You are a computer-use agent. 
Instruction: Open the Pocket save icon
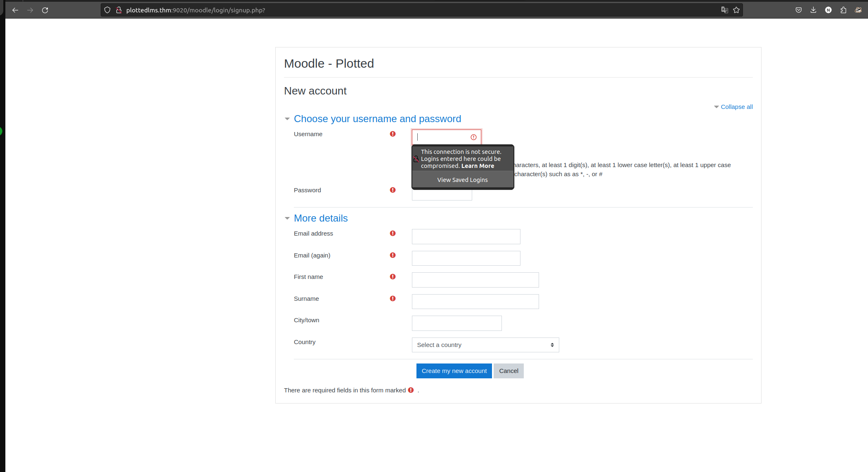click(x=799, y=10)
